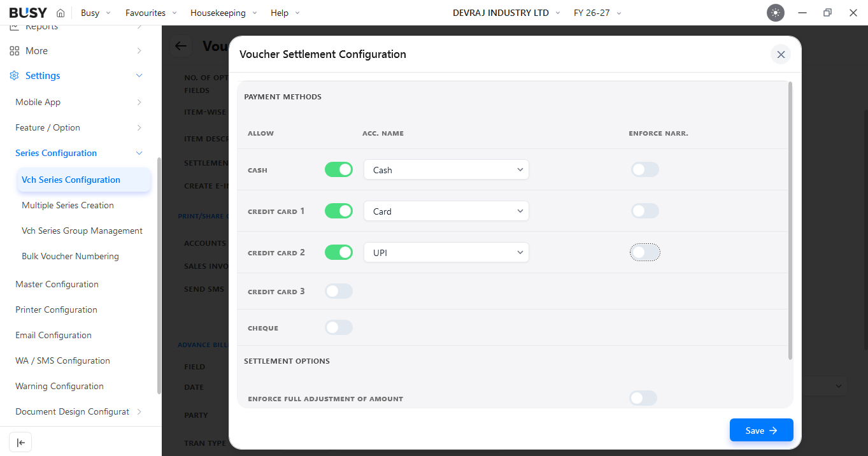Viewport: 868px width, 456px height.
Task: Click the SETTLEMENT OPTIONS heading text
Action: coord(287,361)
